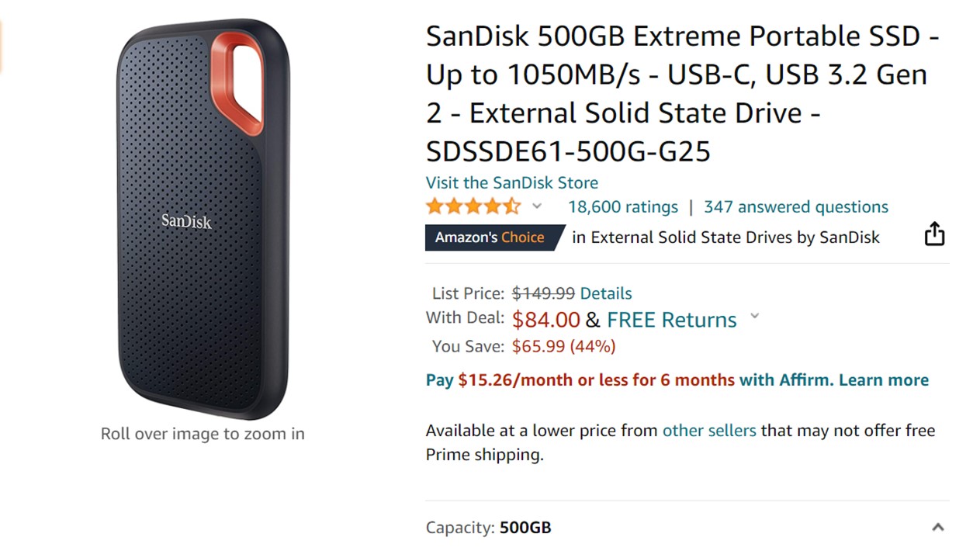The width and height of the screenshot is (980, 551).
Task: Click the product title text
Action: pyautogui.click(x=681, y=93)
